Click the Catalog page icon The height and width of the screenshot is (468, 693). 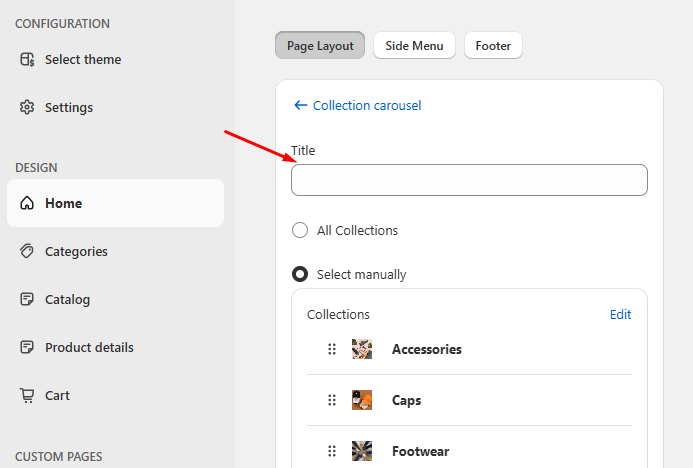coord(27,299)
